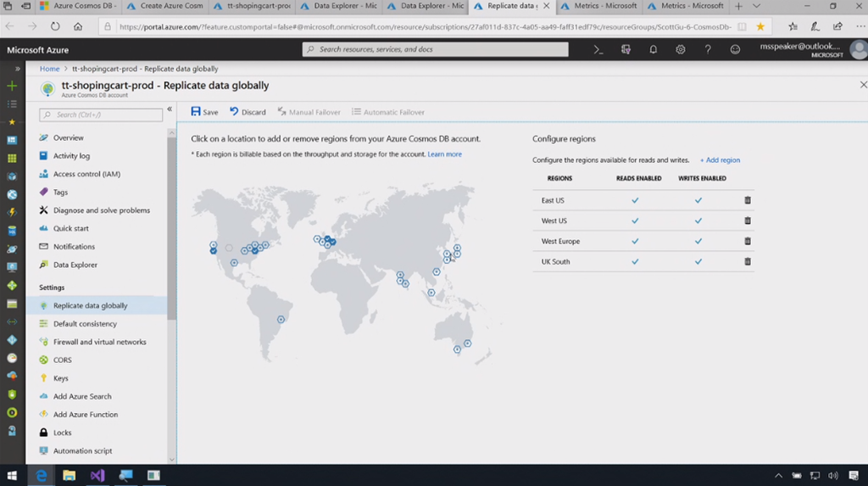This screenshot has width=868, height=486.
Task: Collapse the resource menu with chevron
Action: (x=170, y=109)
